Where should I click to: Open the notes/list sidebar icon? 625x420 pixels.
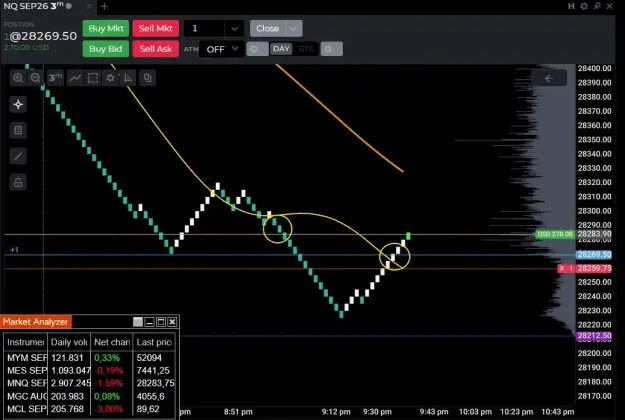pyautogui.click(x=18, y=130)
